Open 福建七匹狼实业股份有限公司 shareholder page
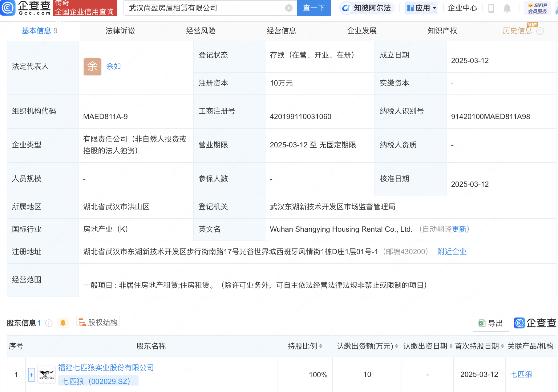This screenshot has height=392, width=558. coord(106,368)
